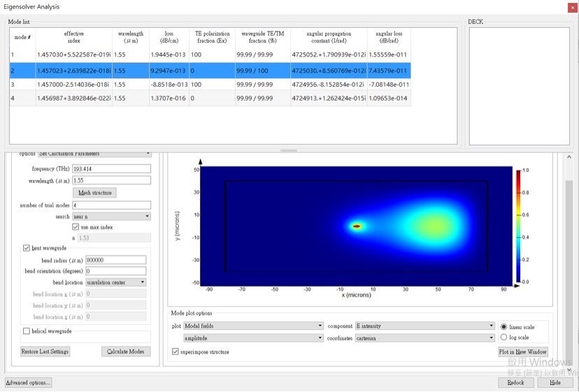Toggle the use max index checkbox

(76, 227)
